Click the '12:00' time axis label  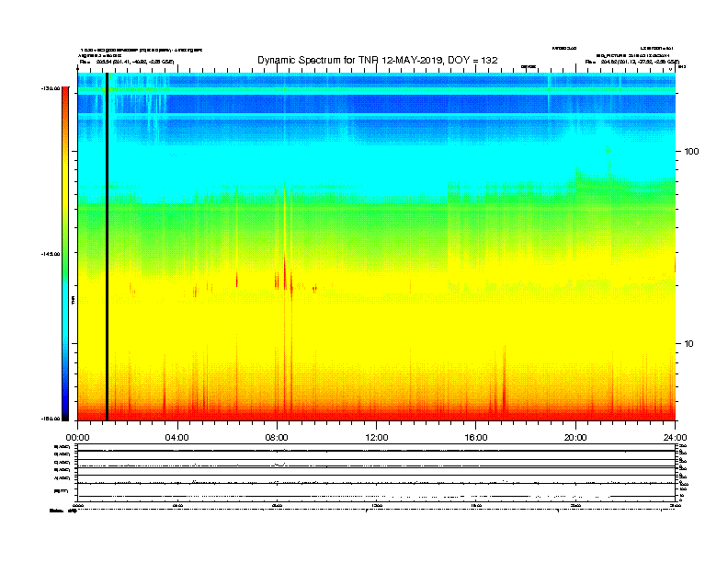tap(377, 438)
